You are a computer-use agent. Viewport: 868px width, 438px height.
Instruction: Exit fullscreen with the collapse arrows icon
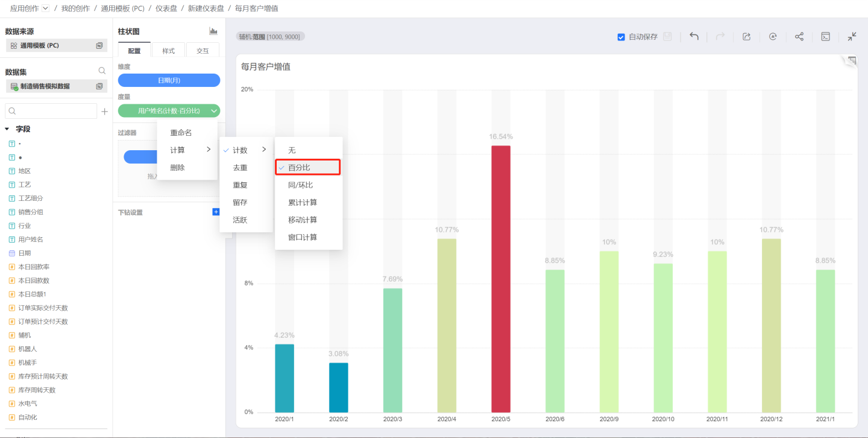852,37
